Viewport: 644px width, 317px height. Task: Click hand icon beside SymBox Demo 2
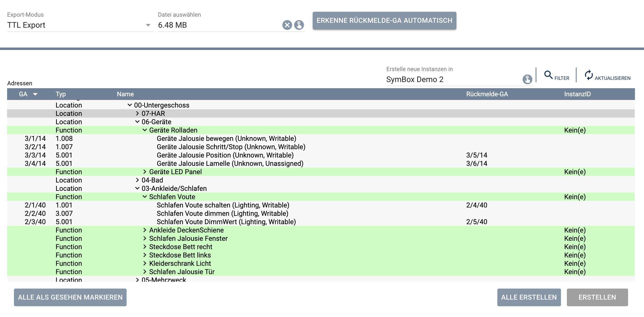pos(527,79)
